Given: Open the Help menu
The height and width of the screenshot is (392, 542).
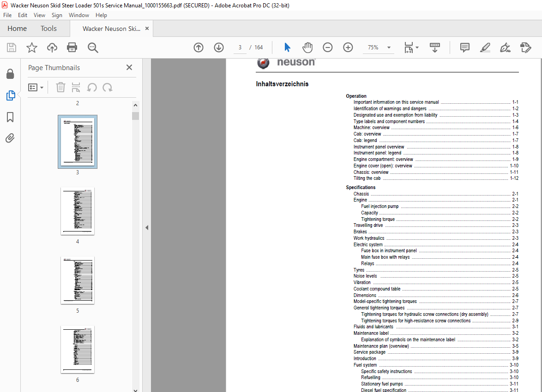Looking at the screenshot, I should coord(101,15).
